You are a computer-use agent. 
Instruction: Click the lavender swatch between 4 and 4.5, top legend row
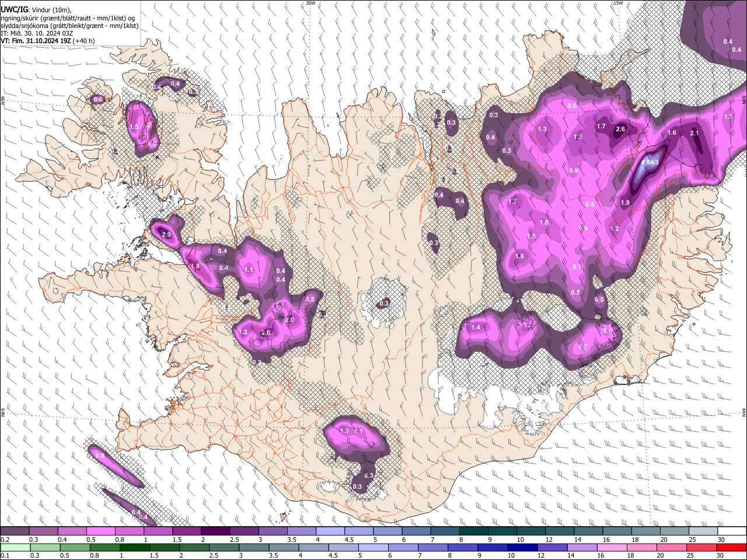pyautogui.click(x=330, y=531)
